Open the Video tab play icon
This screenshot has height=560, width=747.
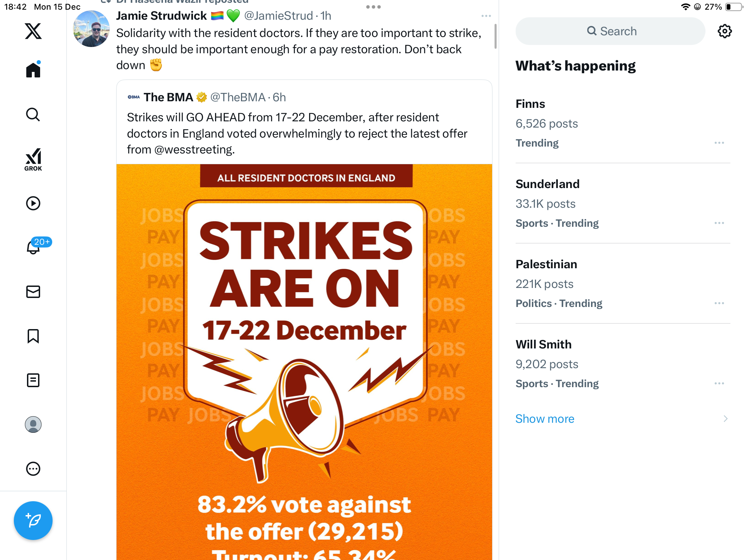click(33, 203)
